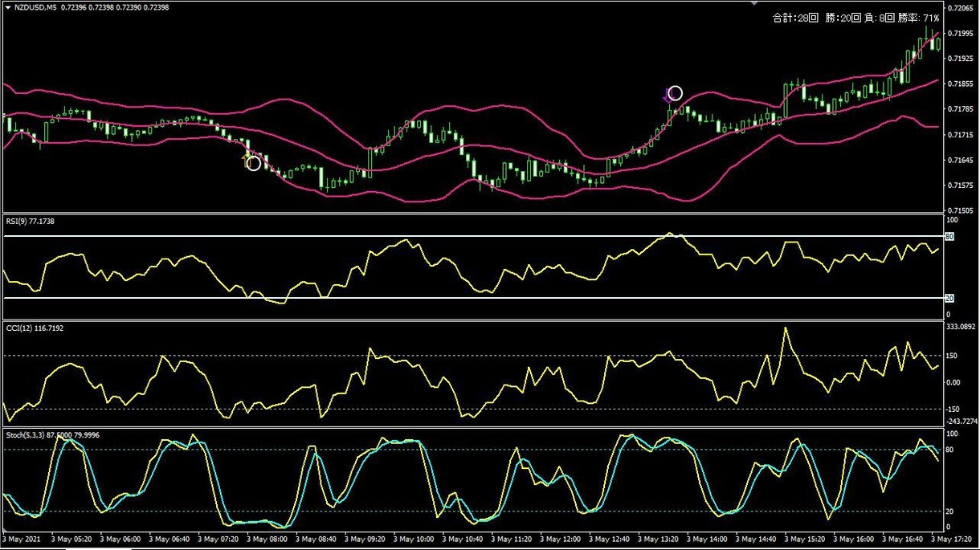Click the CCI scale 150 level label
This screenshot has height=550, width=980.
[952, 355]
